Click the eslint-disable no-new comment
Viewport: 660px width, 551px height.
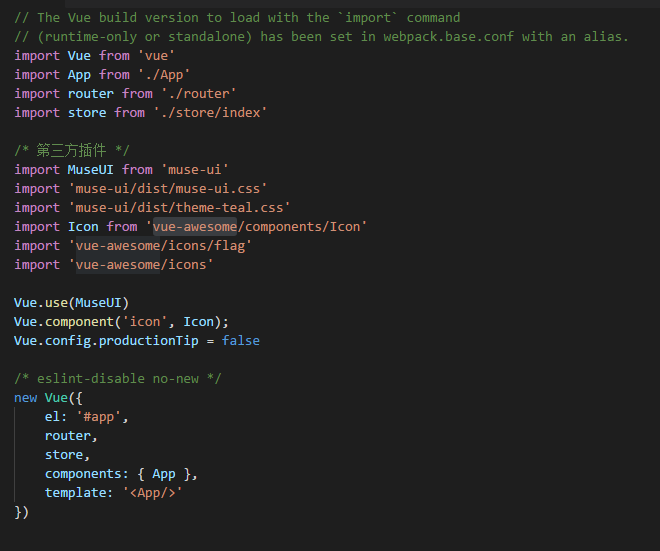pos(118,378)
